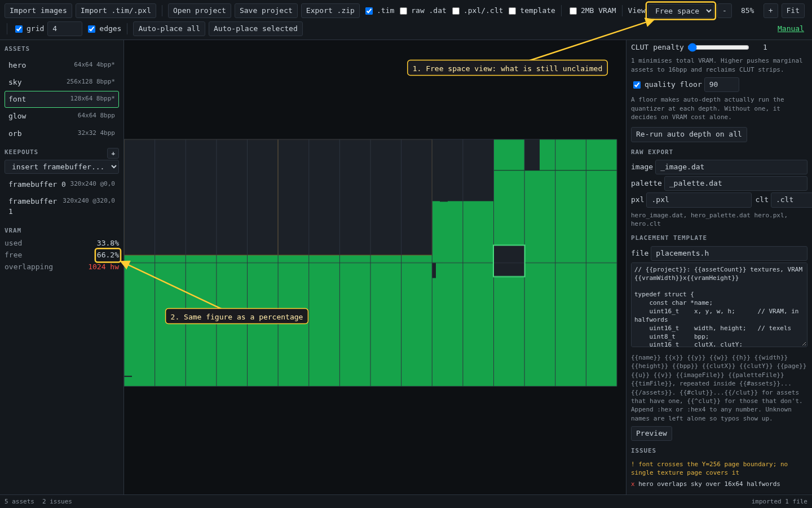
Task: Click into the placement template text area
Action: [x=719, y=305]
